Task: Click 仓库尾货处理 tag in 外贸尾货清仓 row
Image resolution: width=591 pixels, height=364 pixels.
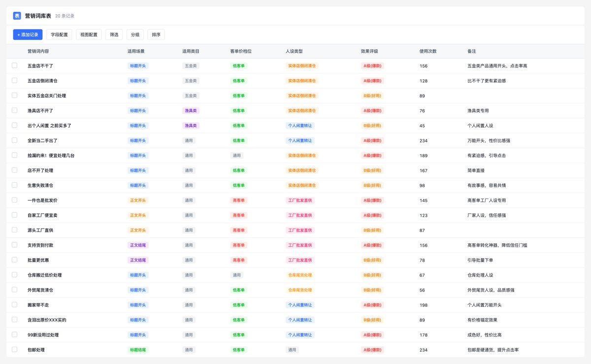Action: 300,290
